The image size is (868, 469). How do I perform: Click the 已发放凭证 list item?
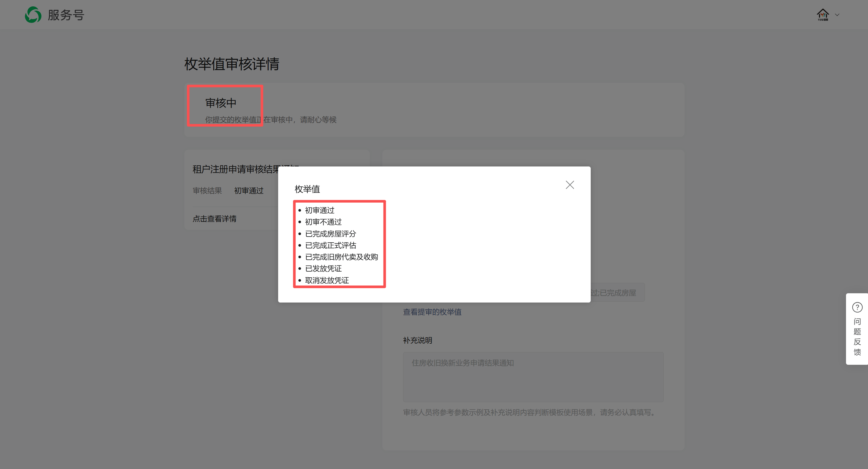[323, 269]
